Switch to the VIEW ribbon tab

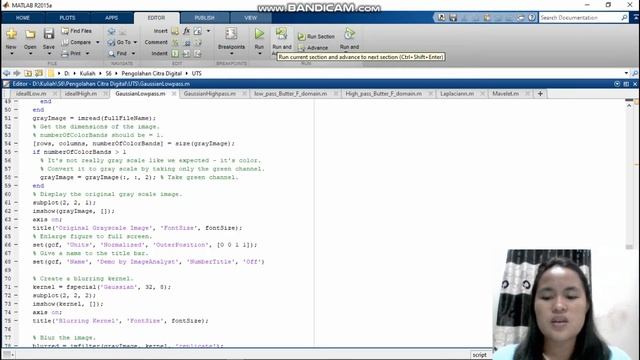(251, 18)
